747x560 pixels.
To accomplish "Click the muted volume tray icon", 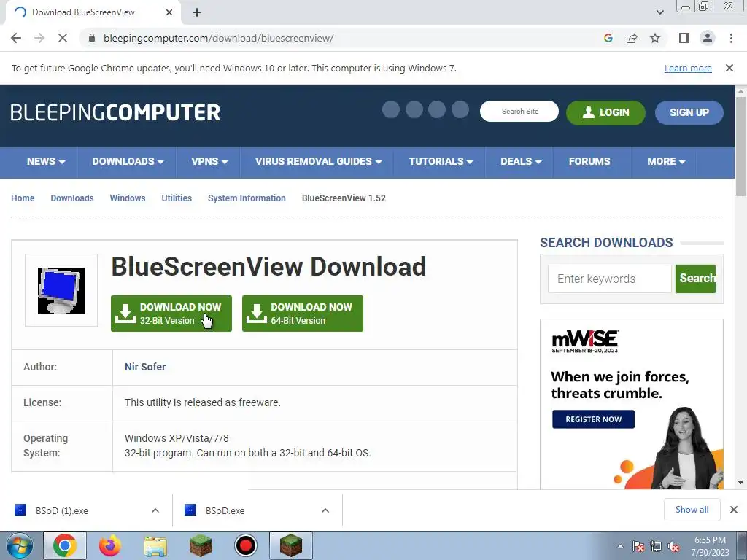I will [x=673, y=547].
